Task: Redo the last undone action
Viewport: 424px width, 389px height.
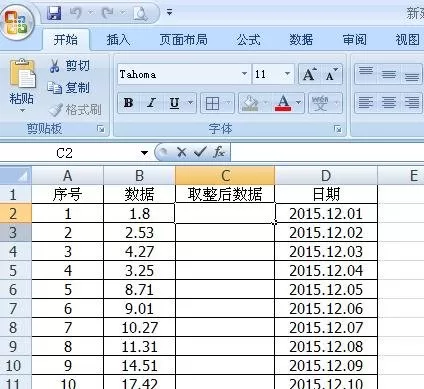Action: click(x=108, y=13)
